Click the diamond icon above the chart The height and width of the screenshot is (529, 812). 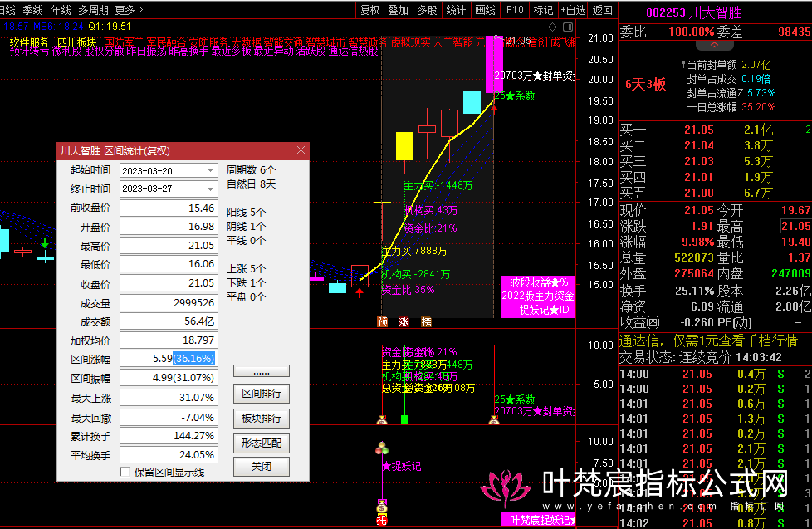coord(553,27)
